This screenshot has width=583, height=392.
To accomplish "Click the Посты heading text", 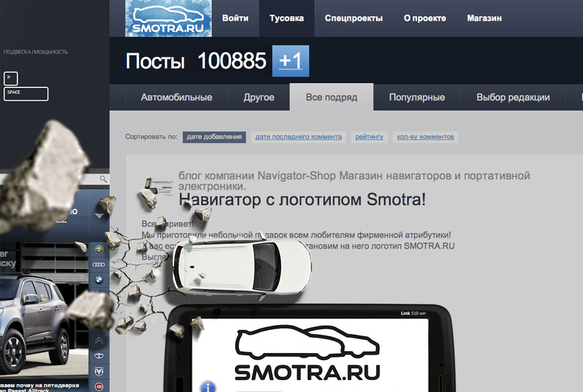I will [x=155, y=61].
